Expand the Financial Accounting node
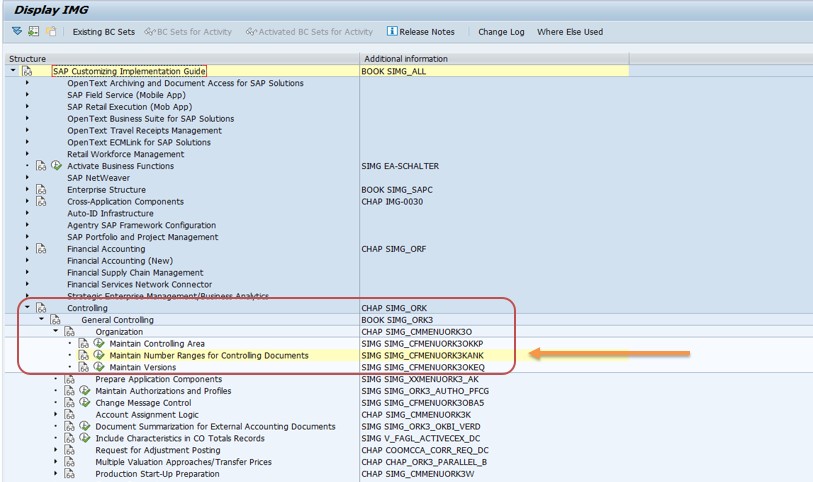This screenshot has width=813, height=482. (27, 248)
